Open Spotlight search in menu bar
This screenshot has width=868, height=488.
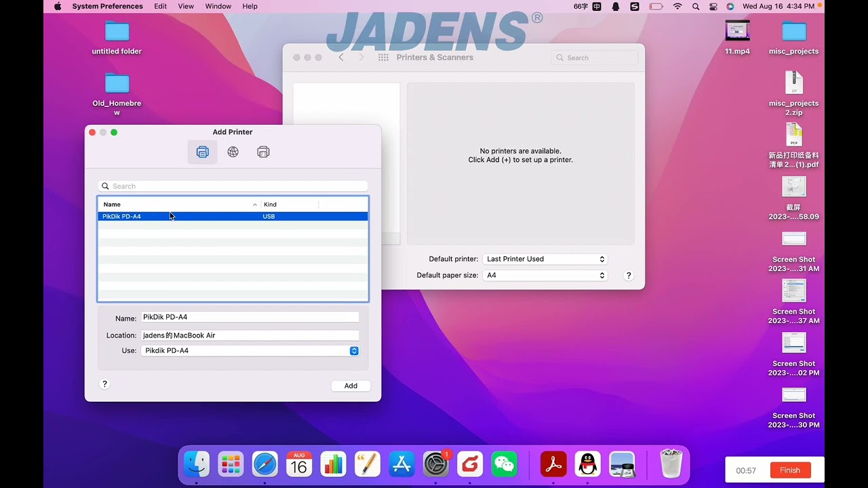click(x=695, y=6)
